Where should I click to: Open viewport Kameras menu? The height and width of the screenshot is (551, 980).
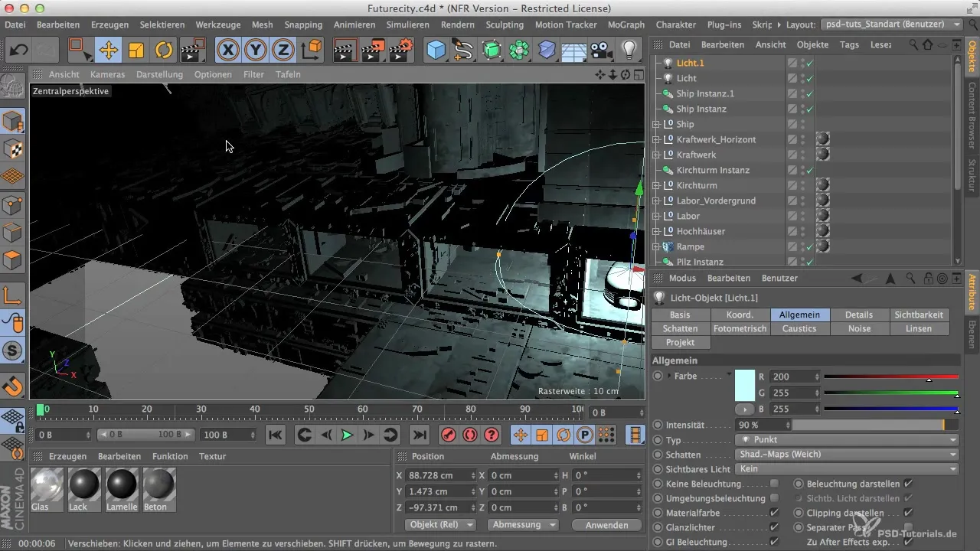click(x=107, y=74)
